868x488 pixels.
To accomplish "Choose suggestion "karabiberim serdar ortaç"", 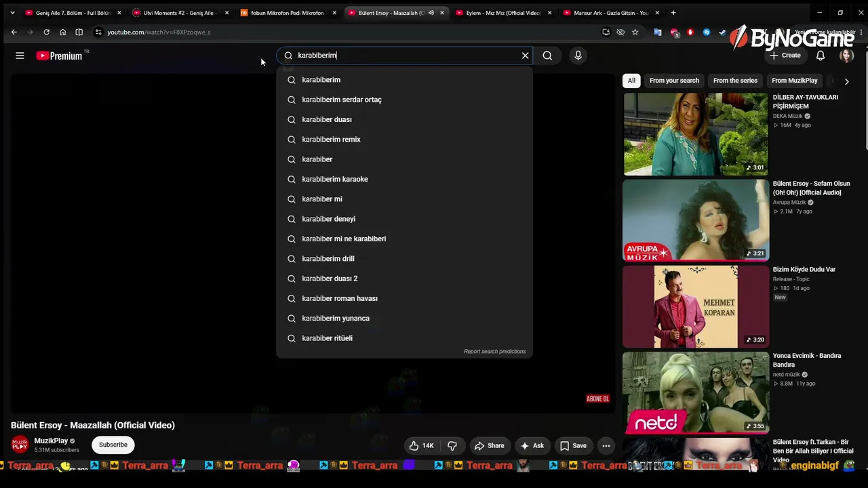I will pos(404,100).
